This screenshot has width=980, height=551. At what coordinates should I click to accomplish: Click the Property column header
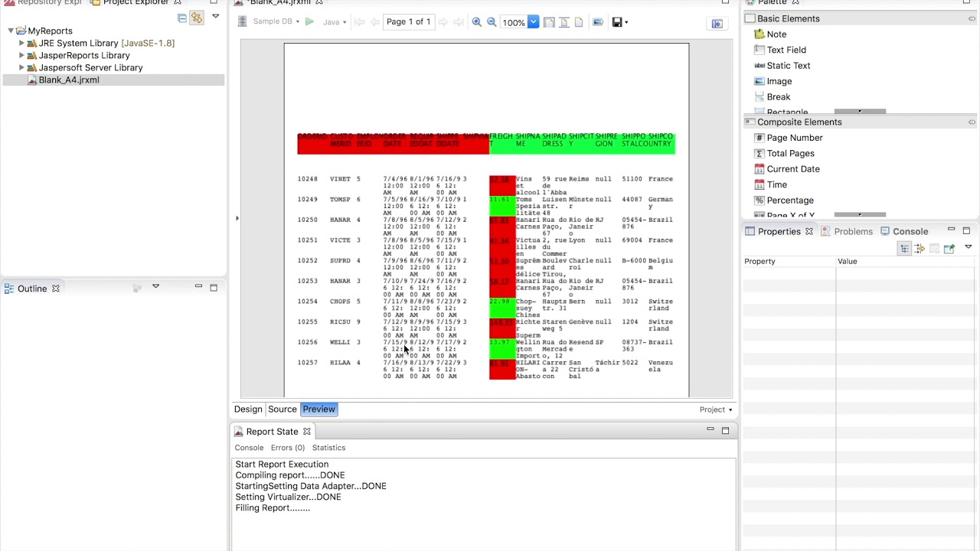(789, 262)
